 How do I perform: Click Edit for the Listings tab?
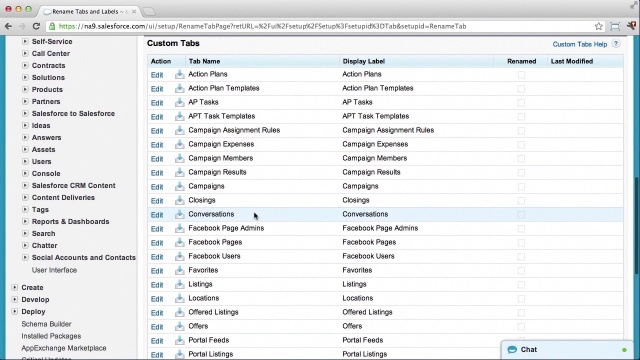point(157,285)
